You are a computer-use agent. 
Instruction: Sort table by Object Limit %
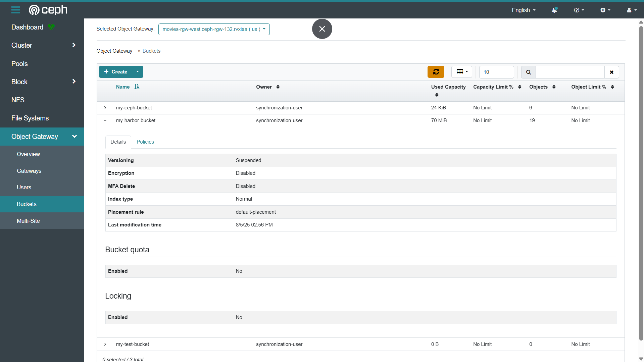click(612, 87)
